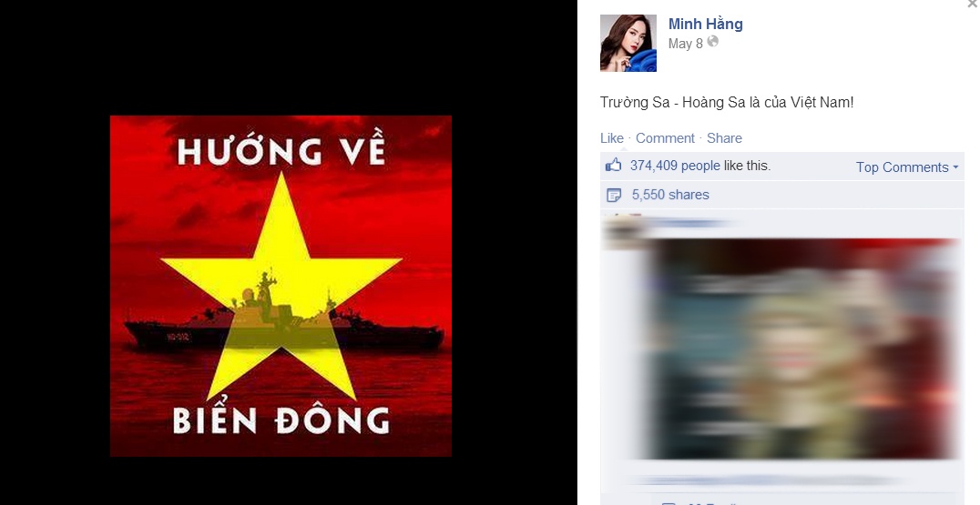
Task: Click the Share link under the caption
Action: coord(724,138)
